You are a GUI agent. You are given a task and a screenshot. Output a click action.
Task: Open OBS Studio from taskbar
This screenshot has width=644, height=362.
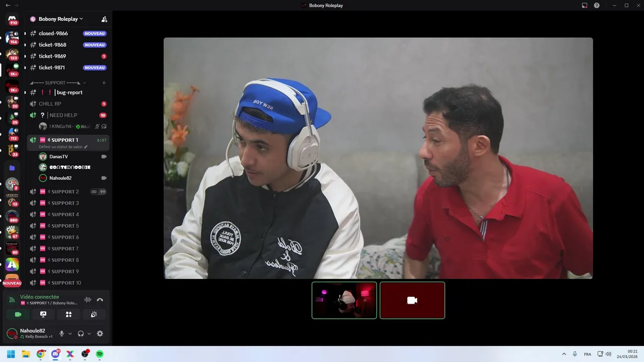click(85, 354)
